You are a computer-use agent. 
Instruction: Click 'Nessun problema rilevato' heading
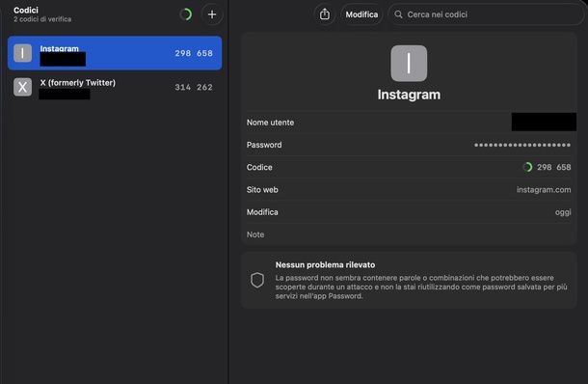[325, 264]
